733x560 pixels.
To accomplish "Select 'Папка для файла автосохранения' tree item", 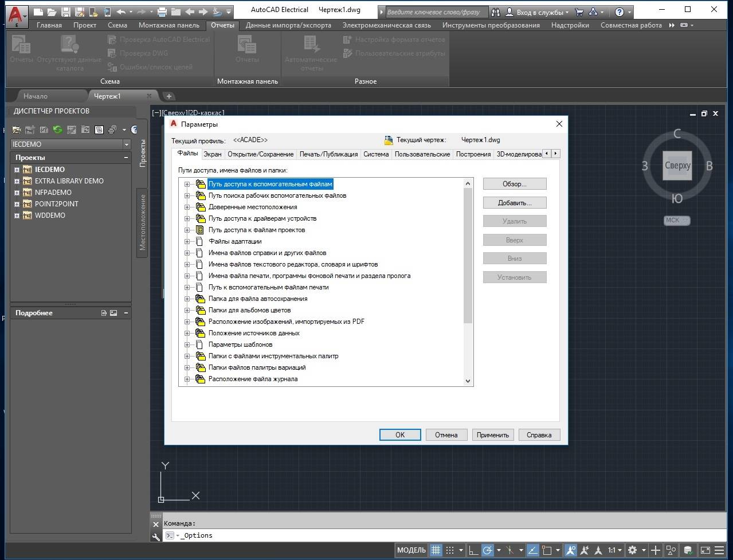I will [258, 299].
